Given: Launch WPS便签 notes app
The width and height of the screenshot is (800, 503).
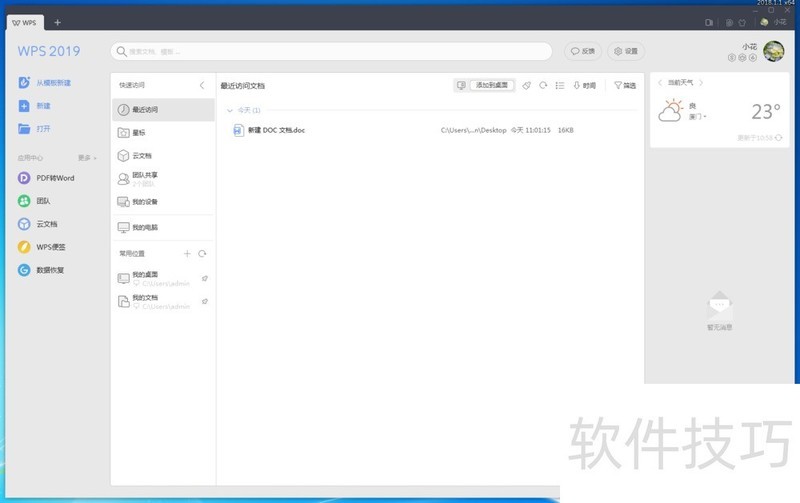Looking at the screenshot, I should point(42,247).
